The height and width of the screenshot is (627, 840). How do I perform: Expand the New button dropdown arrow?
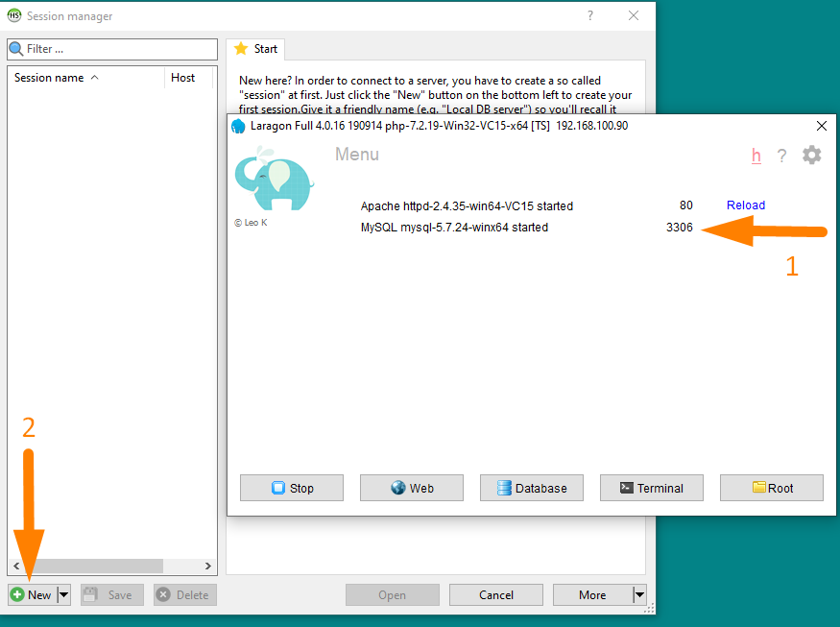63,595
